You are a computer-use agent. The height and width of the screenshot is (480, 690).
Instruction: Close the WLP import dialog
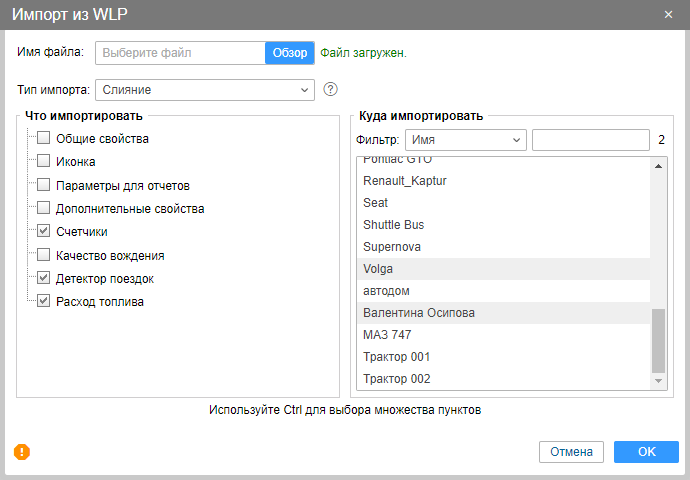click(x=668, y=14)
